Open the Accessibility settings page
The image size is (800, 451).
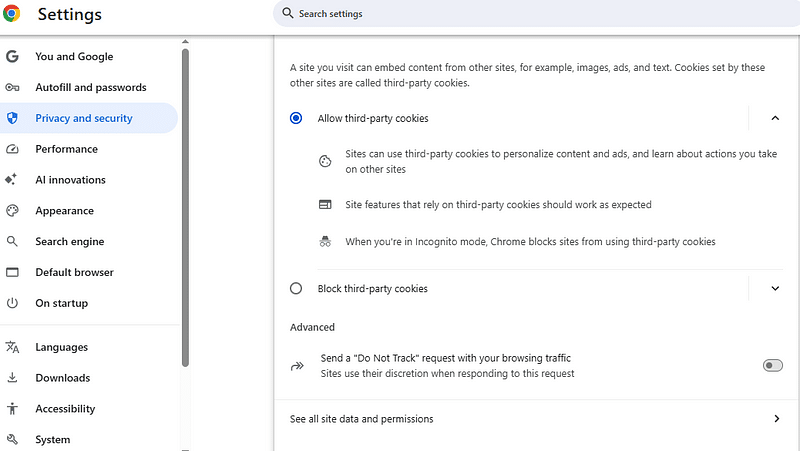click(65, 409)
